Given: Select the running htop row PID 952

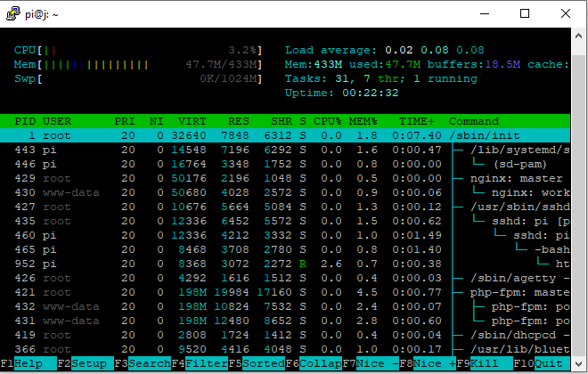Looking at the screenshot, I should coord(285,264).
